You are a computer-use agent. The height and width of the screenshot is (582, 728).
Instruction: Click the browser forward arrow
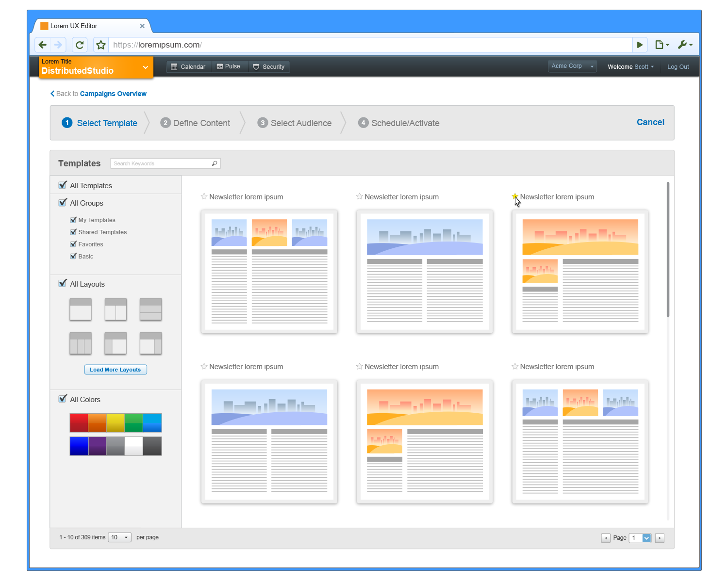pos(58,45)
